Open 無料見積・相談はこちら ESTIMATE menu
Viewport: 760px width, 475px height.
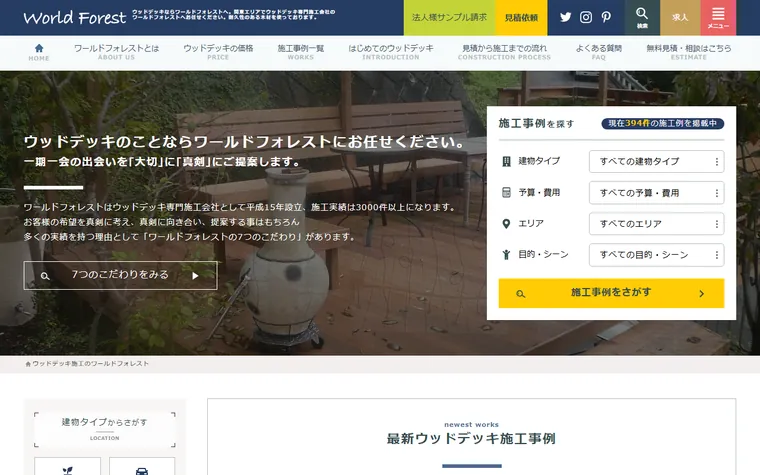689,52
